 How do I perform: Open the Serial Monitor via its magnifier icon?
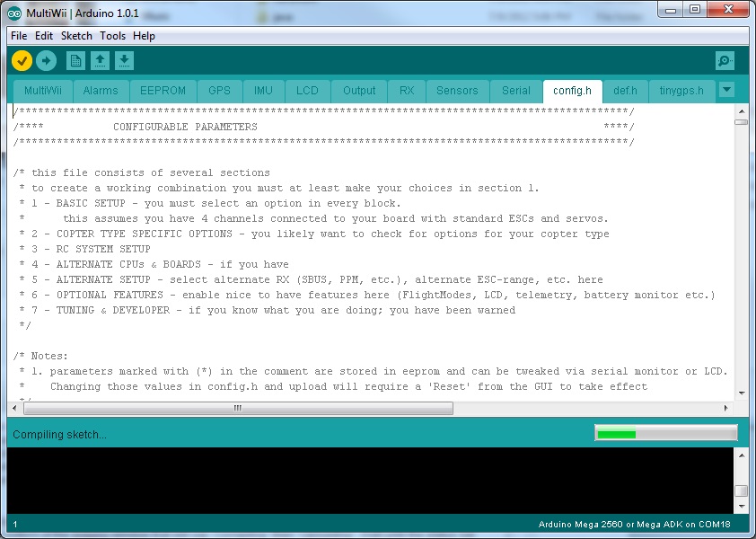(724, 60)
